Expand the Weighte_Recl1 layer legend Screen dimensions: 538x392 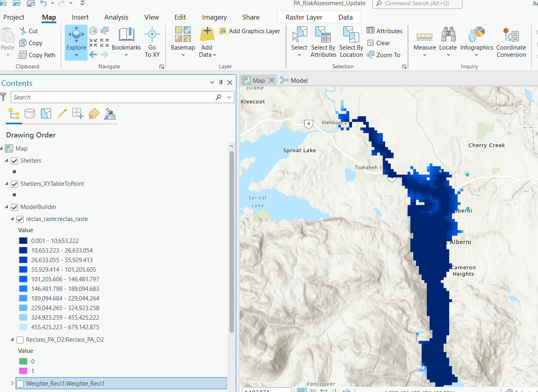pos(13,384)
